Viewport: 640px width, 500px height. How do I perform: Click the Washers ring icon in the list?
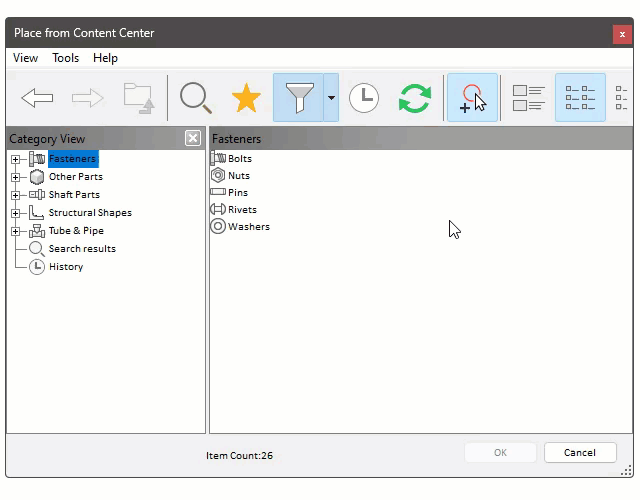[x=218, y=226]
